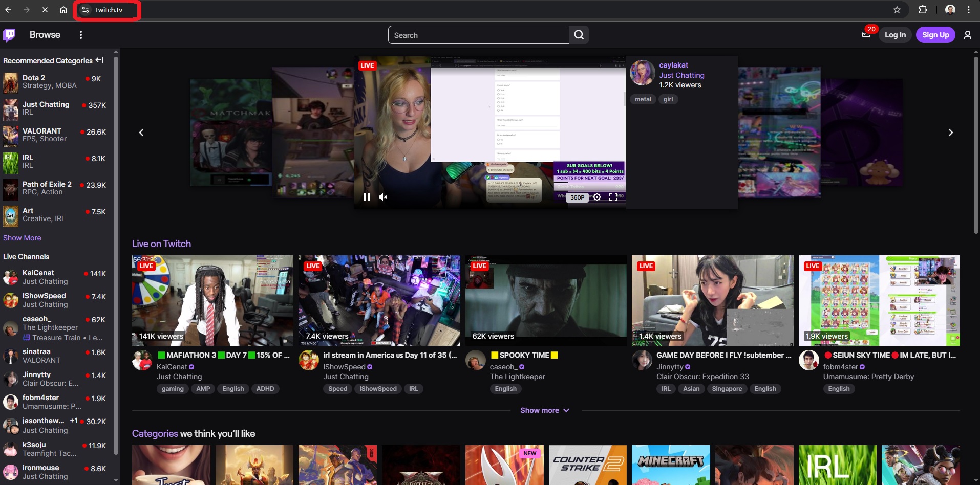Unmute the featured stream audio
This screenshot has width=980, height=485.
point(383,197)
